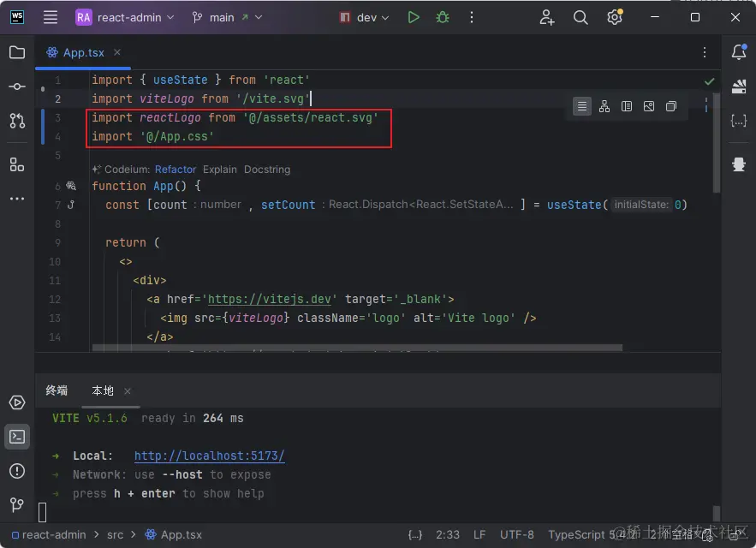Change the UTF-8 file encoding
The width and height of the screenshot is (756, 548).
517,534
